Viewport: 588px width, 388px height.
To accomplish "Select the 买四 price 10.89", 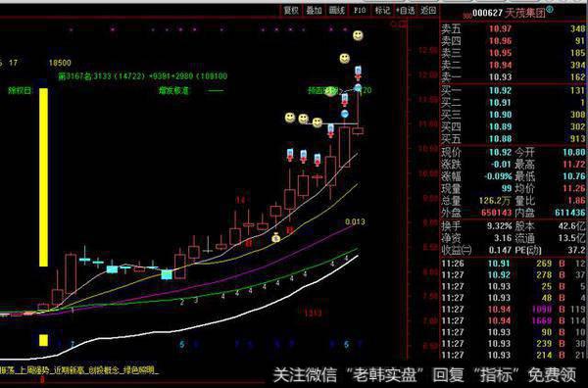I will click(x=500, y=126).
